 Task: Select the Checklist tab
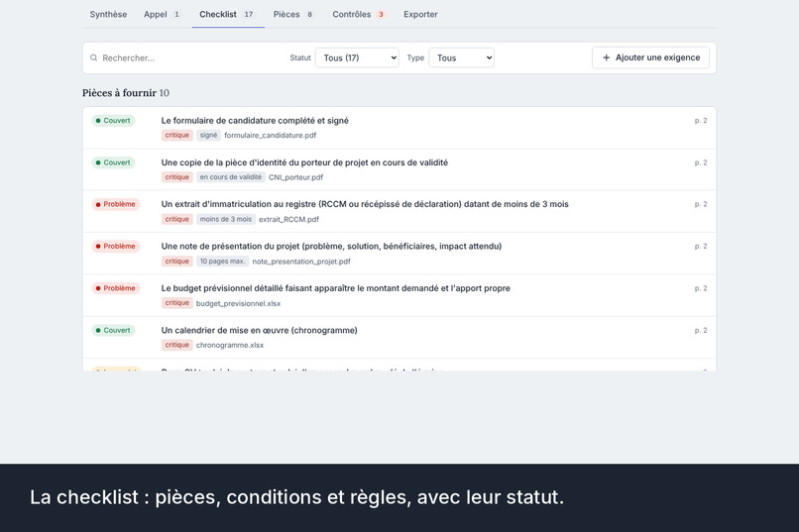click(x=228, y=14)
